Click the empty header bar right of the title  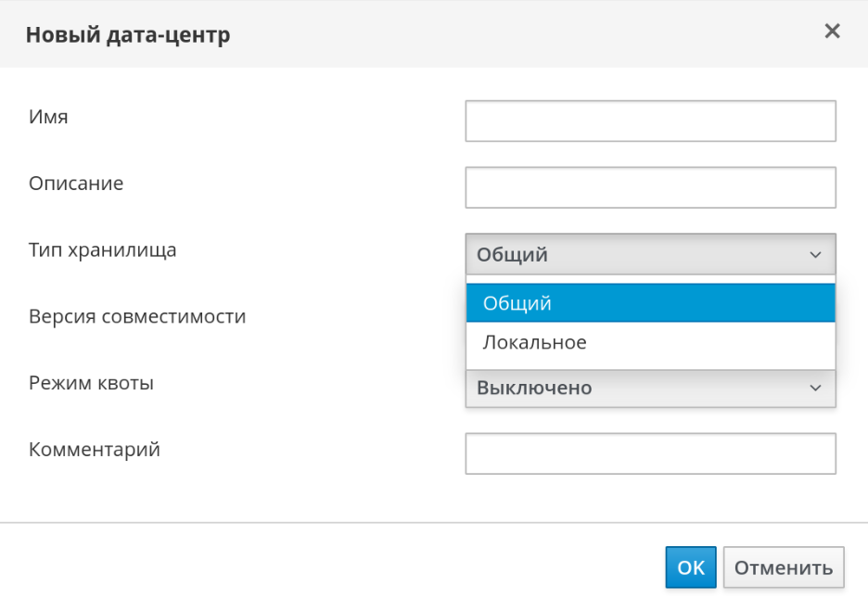(x=519, y=34)
